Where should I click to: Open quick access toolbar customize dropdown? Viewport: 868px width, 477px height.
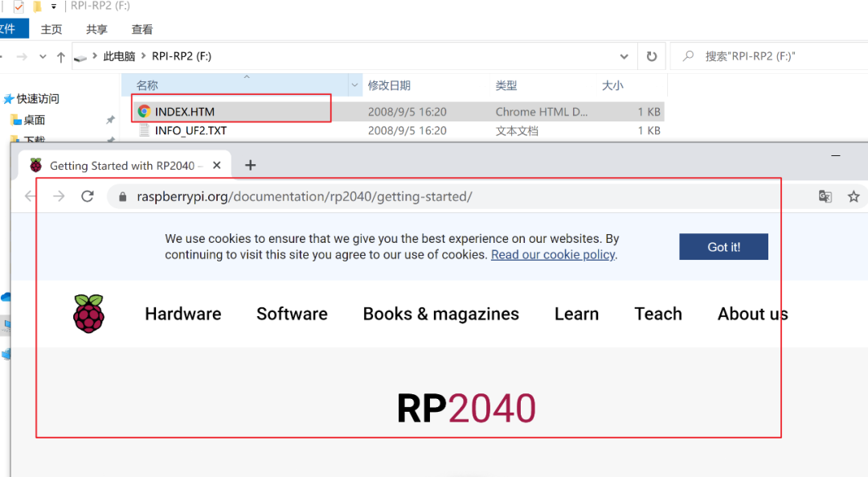pos(54,6)
